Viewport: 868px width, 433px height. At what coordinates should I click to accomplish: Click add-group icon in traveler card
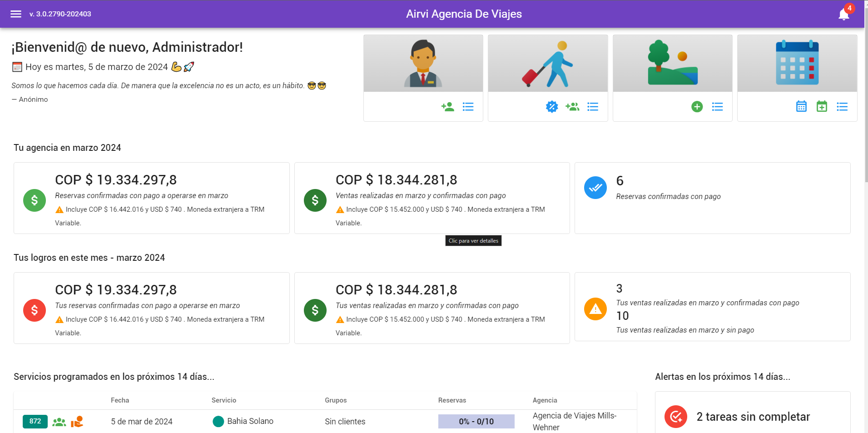click(x=572, y=107)
